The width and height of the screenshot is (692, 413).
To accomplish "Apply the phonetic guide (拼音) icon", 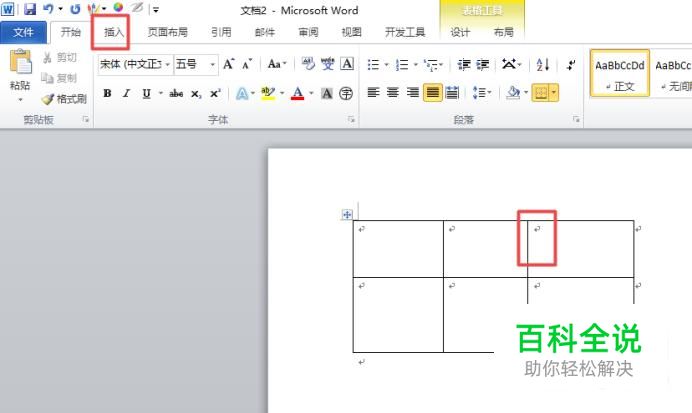I will (328, 64).
